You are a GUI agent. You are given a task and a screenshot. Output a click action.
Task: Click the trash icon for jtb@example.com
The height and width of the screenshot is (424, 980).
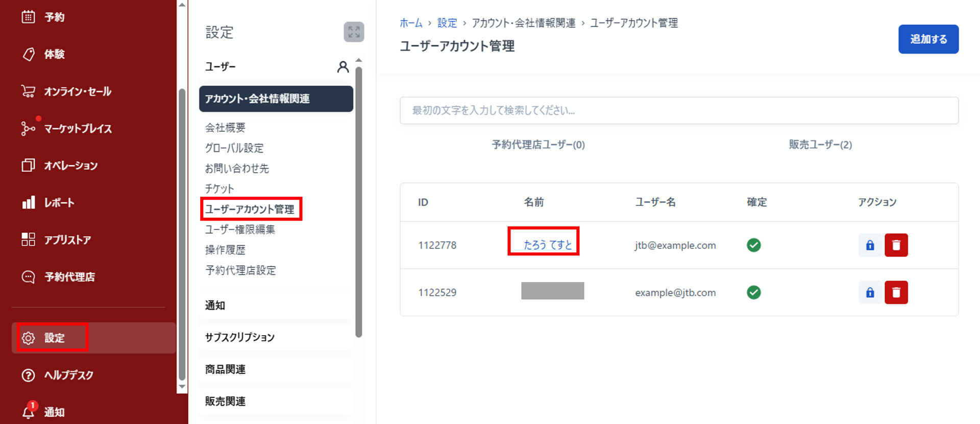(x=896, y=245)
